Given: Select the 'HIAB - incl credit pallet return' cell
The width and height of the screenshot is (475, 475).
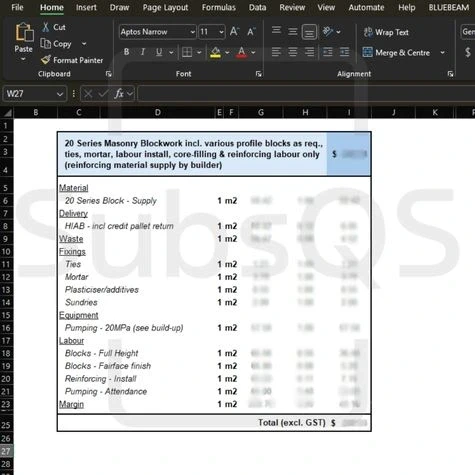Looking at the screenshot, I should coord(119,226).
